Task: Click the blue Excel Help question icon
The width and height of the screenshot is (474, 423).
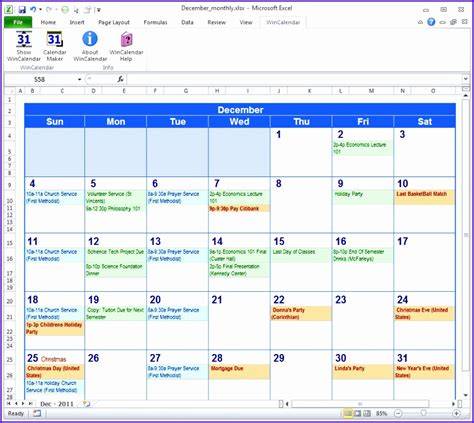Action: click(431, 22)
